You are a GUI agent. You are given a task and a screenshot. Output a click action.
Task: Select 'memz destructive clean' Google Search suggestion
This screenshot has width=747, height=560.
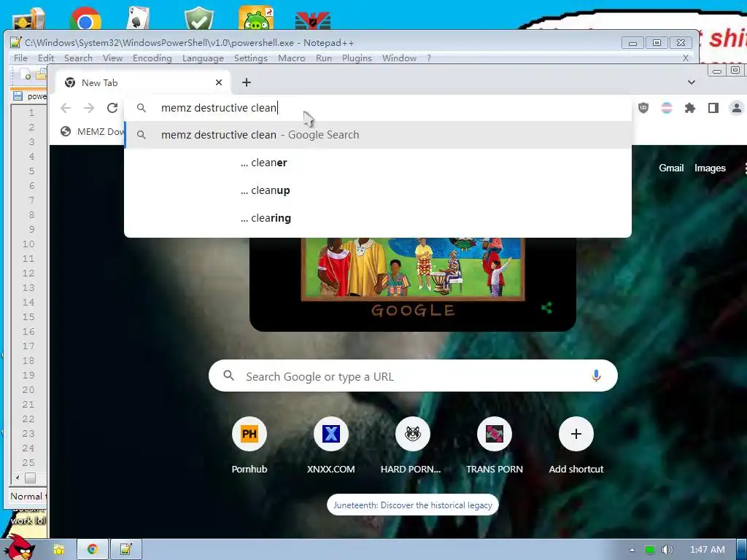(x=378, y=135)
